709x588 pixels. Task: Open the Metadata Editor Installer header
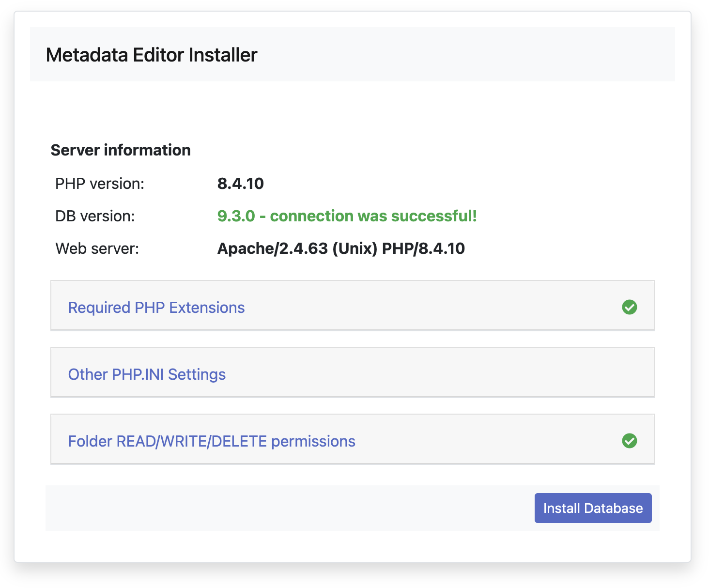click(x=152, y=55)
